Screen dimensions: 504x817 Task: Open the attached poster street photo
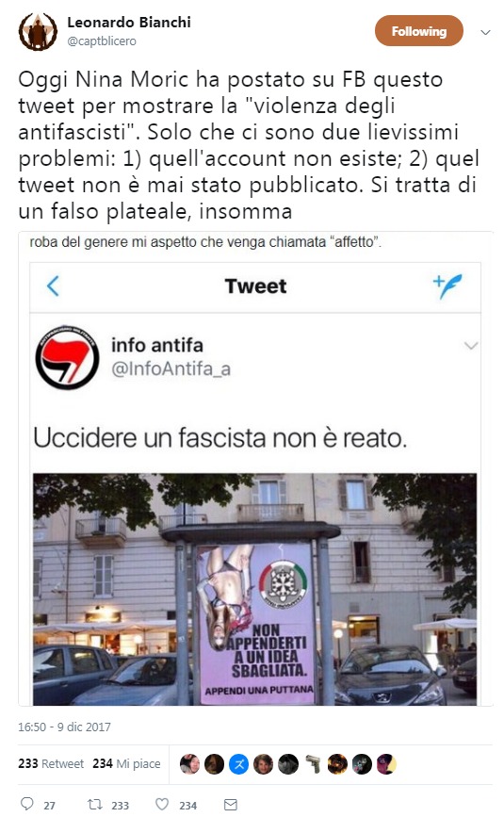[254, 589]
